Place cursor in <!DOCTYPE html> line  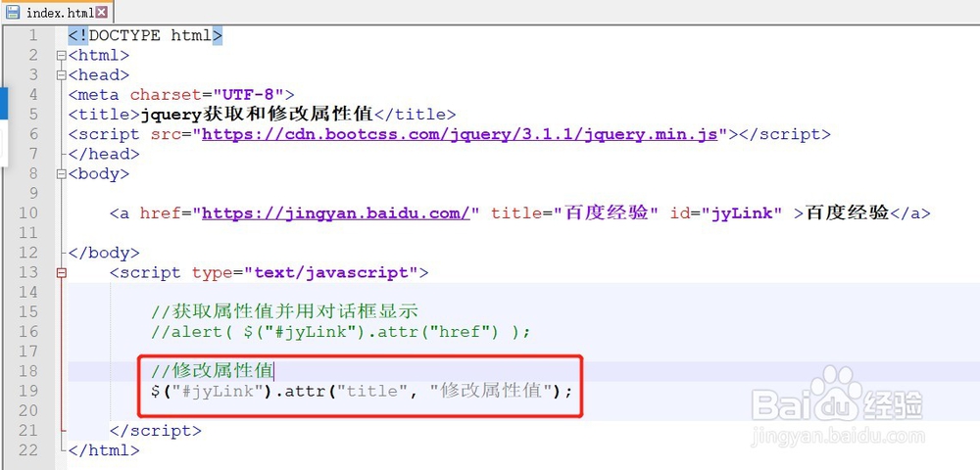pos(145,35)
